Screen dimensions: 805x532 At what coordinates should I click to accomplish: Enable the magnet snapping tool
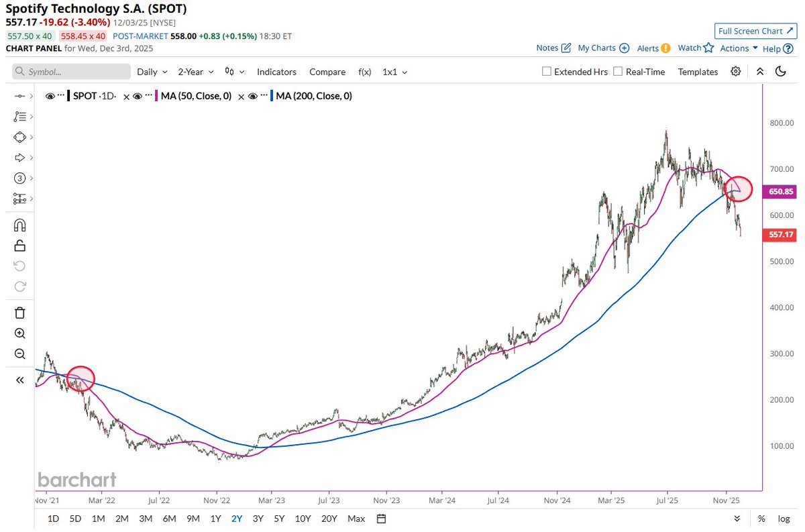click(x=19, y=224)
